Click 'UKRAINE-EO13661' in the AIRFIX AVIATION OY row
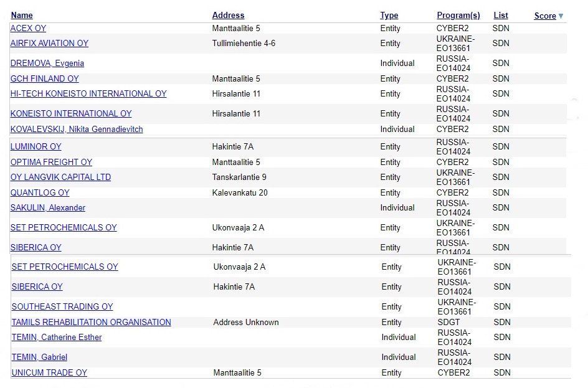Image resolution: width=588 pixels, height=388 pixels. coord(455,44)
